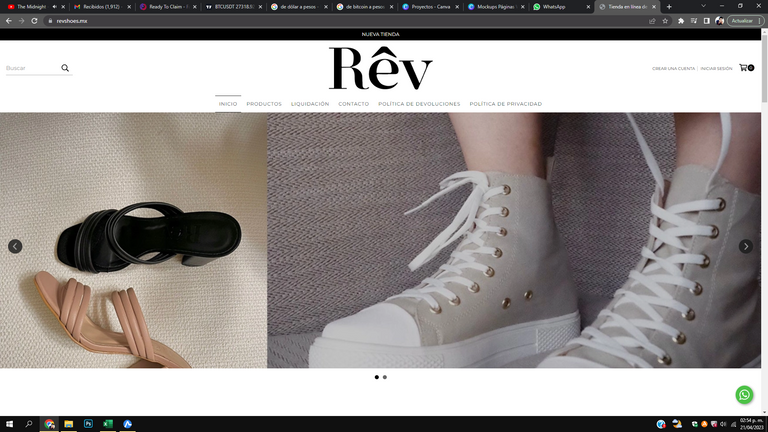Advance to the next carousel slide
Viewport: 768px width, 432px height.
[x=745, y=246]
